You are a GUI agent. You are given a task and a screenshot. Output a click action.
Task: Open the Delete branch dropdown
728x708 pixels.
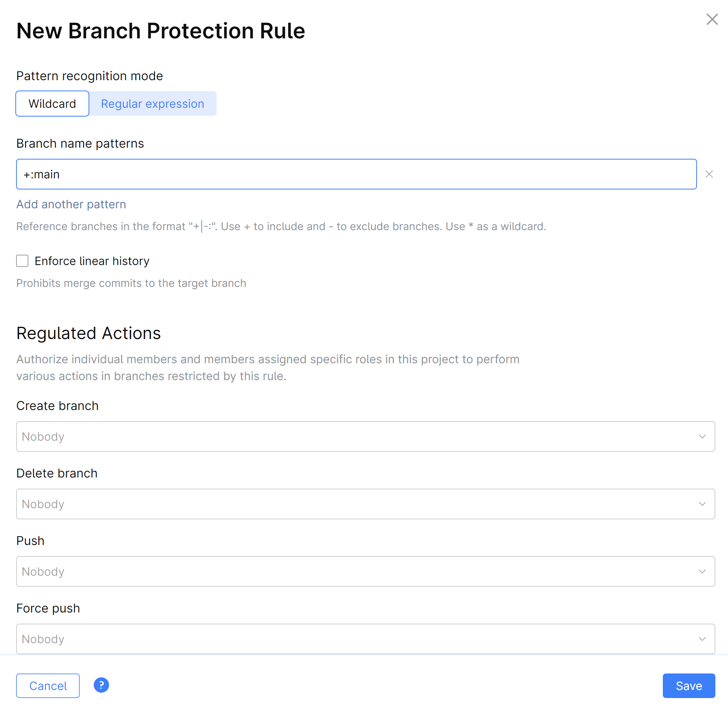[x=365, y=504]
